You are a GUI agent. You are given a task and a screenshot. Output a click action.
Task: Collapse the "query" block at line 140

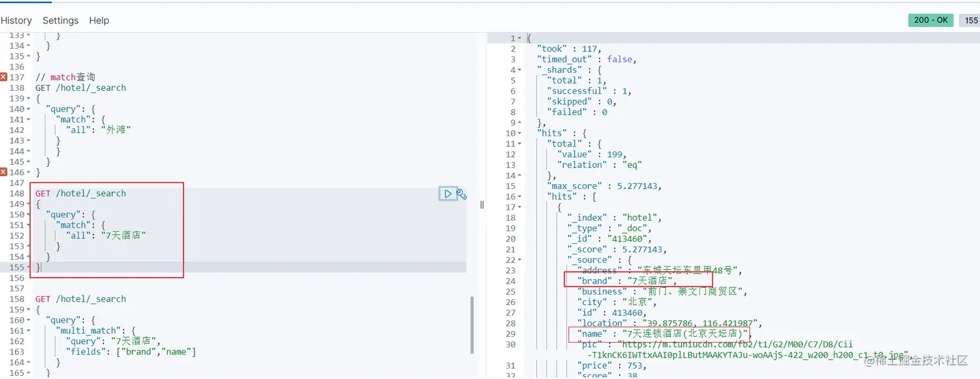[x=29, y=109]
